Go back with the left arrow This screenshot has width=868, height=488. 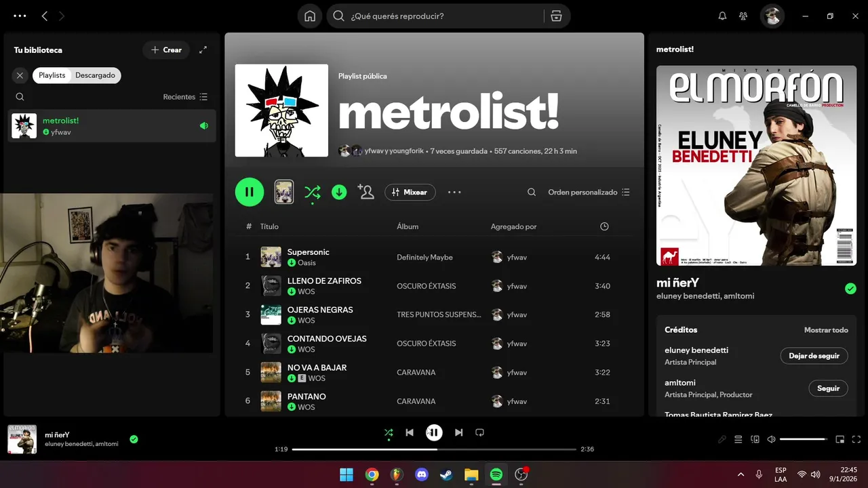[45, 16]
